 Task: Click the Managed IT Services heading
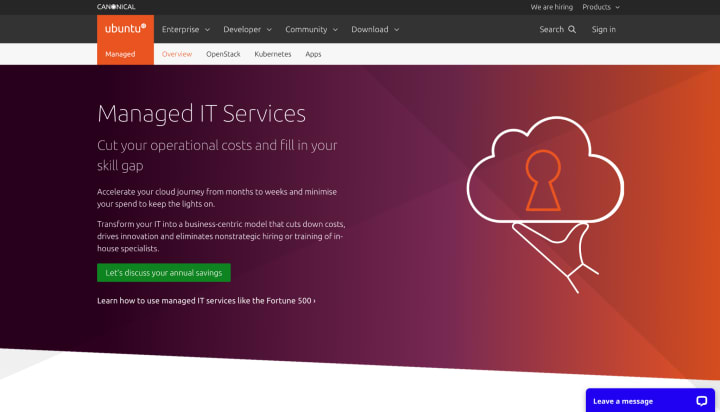point(201,113)
